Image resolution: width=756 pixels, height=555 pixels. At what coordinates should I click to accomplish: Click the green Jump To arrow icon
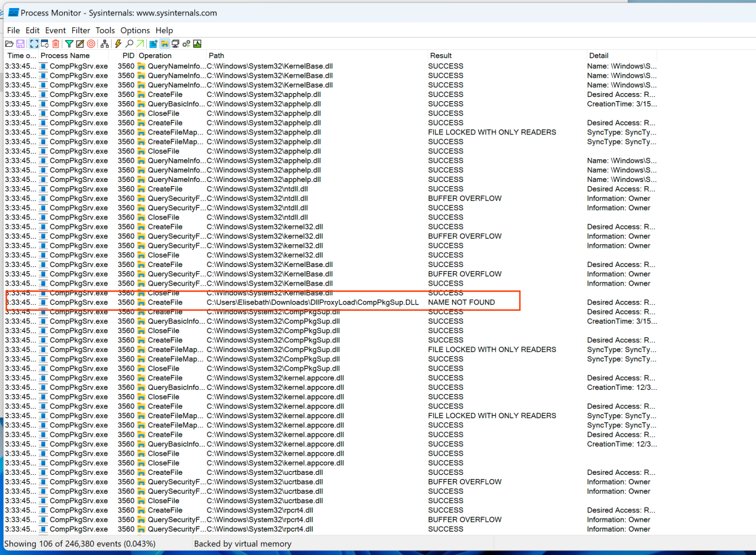(141, 44)
